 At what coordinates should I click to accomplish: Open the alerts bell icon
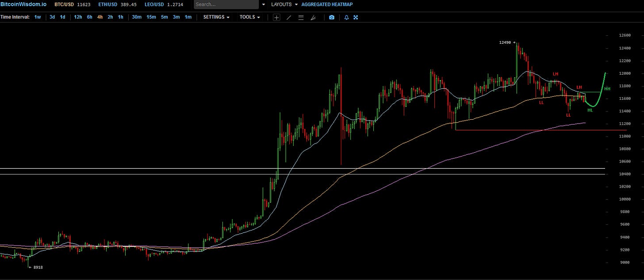click(346, 17)
